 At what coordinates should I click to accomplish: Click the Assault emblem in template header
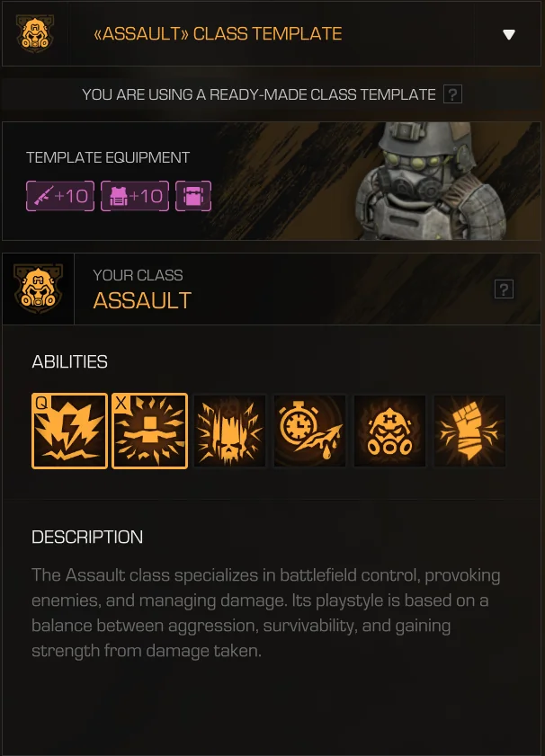35,33
